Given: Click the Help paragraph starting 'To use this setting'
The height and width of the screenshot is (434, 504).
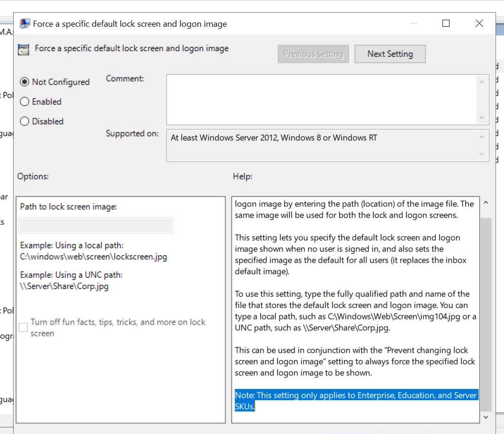Looking at the screenshot, I should point(356,311).
